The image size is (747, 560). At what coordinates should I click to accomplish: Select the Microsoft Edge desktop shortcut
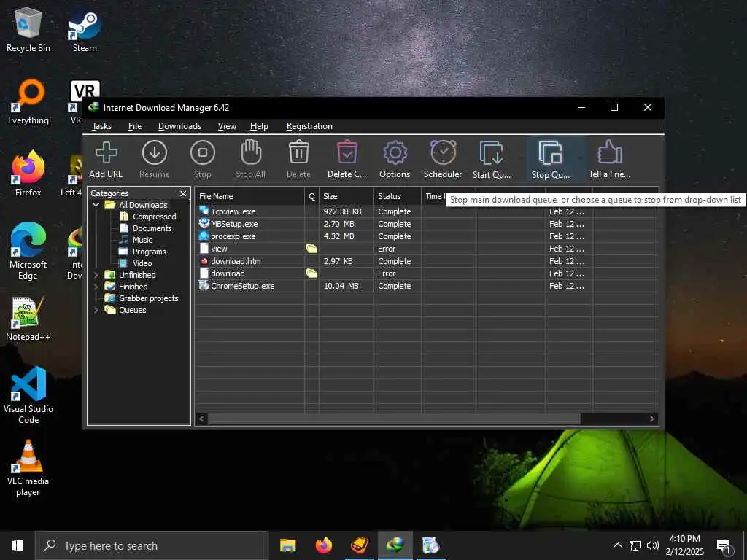point(28,252)
